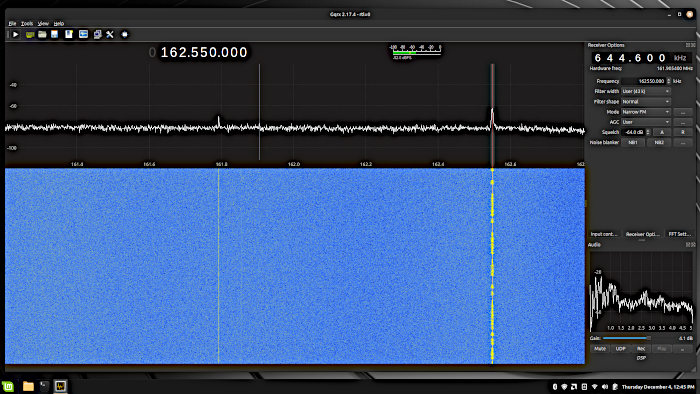The image size is (700, 394).
Task: Toggle the Mute audio button
Action: (600, 349)
